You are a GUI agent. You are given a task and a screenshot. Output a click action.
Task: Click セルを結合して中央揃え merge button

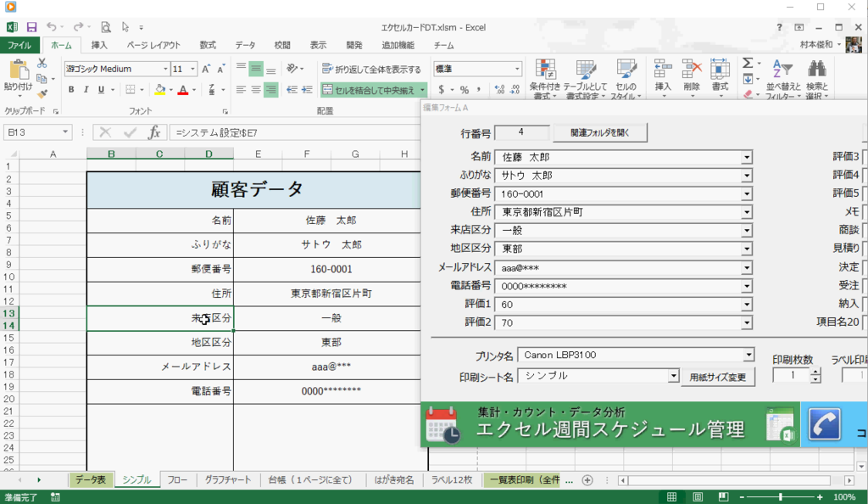[369, 90]
